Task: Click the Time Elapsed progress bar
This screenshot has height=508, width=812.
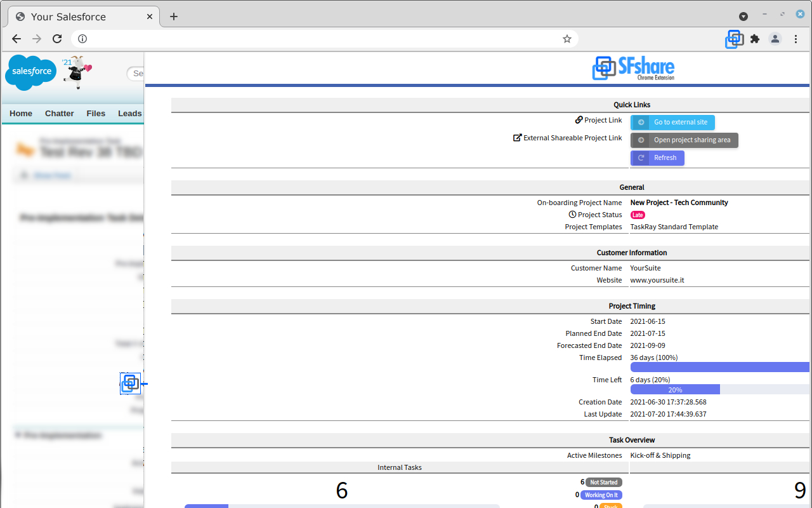Action: point(720,367)
